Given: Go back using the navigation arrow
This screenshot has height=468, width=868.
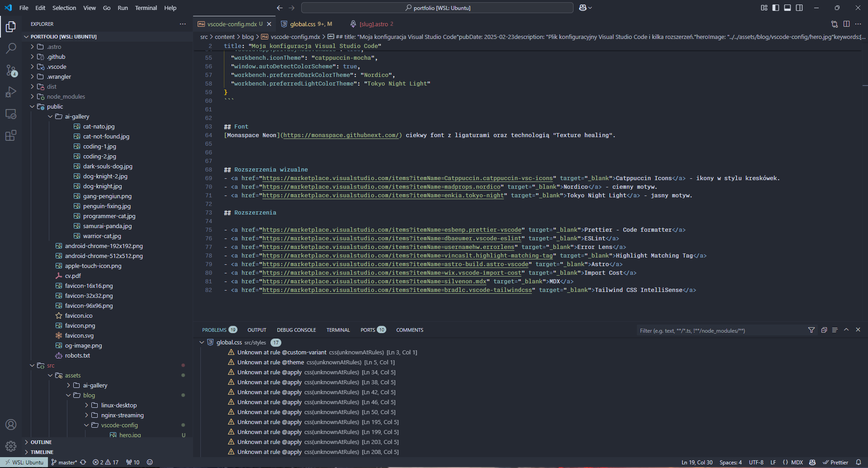Looking at the screenshot, I should tap(280, 8).
